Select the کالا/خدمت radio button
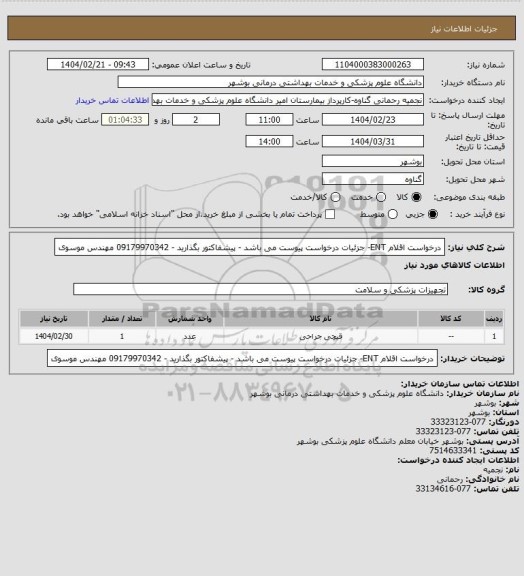 pos(335,197)
